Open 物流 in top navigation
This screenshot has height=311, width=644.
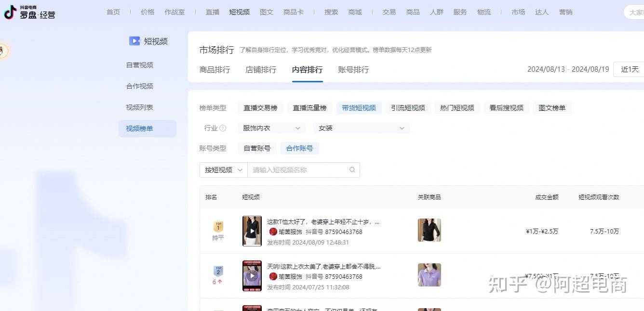click(x=484, y=12)
